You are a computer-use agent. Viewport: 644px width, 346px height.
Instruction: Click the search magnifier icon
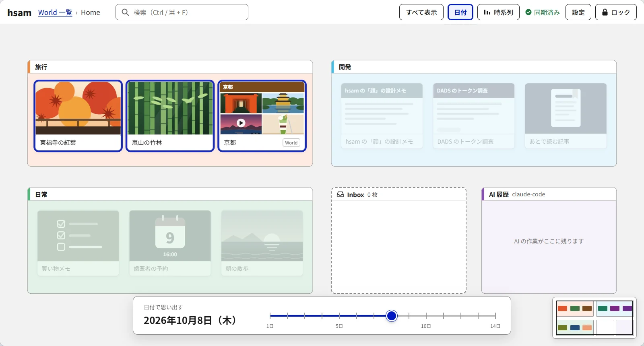(x=125, y=12)
